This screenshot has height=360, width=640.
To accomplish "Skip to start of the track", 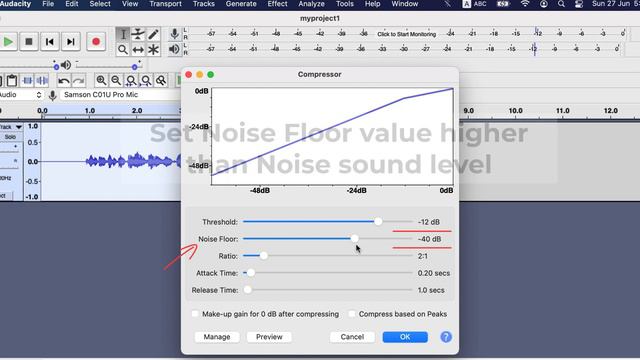I will coord(49,42).
